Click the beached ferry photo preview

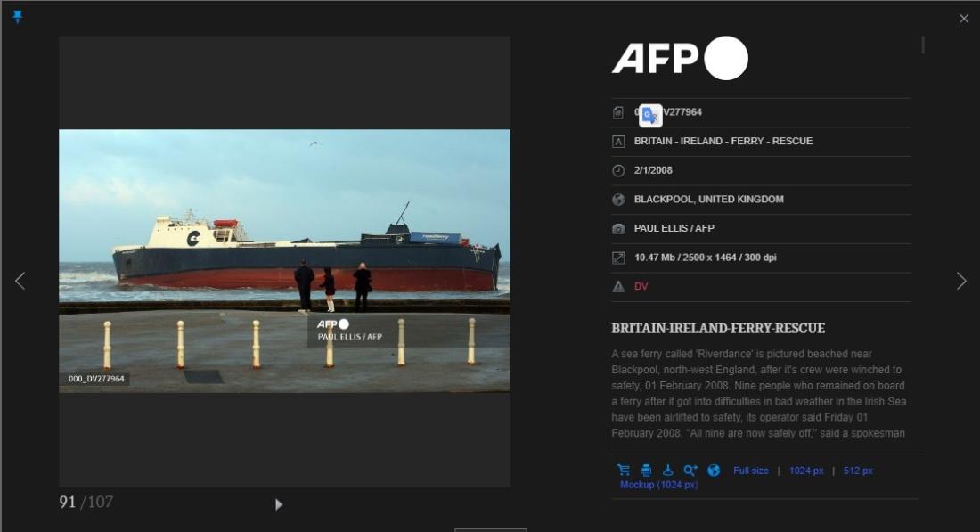point(284,260)
